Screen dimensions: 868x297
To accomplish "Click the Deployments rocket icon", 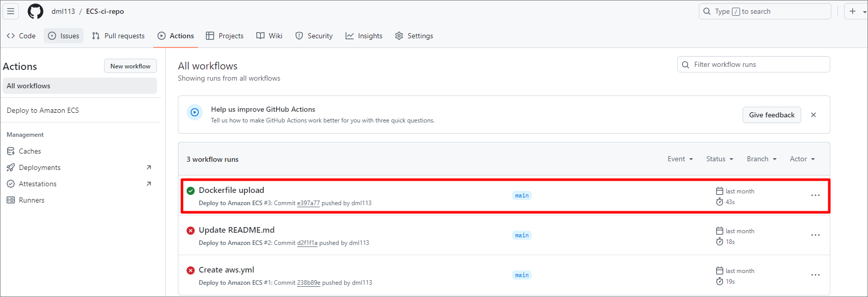I will (11, 167).
